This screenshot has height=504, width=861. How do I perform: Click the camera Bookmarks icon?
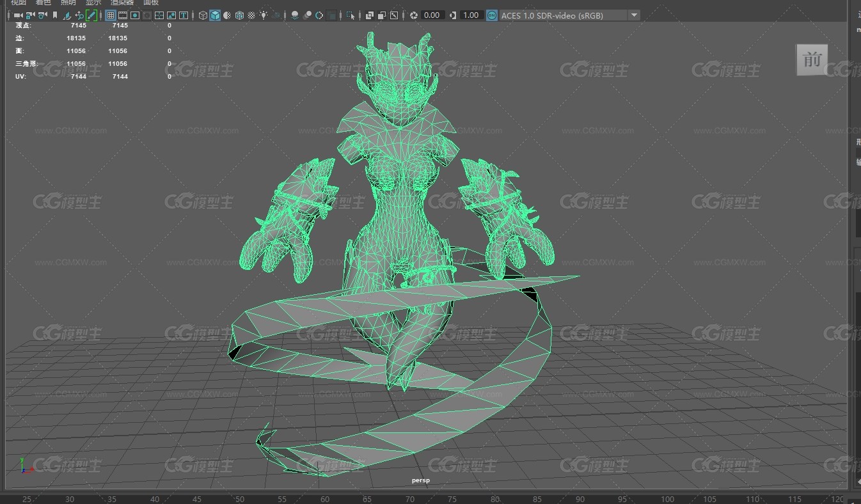(x=55, y=15)
